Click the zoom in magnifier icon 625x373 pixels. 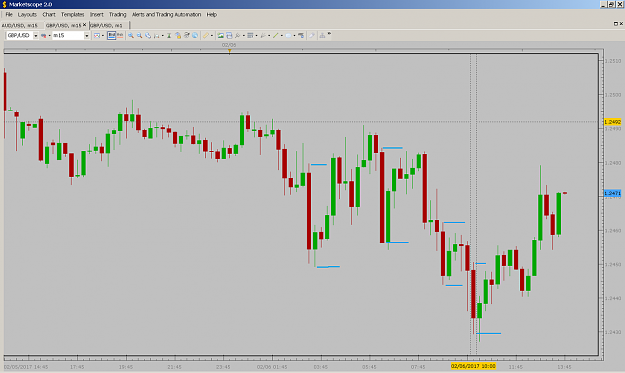pyautogui.click(x=131, y=35)
